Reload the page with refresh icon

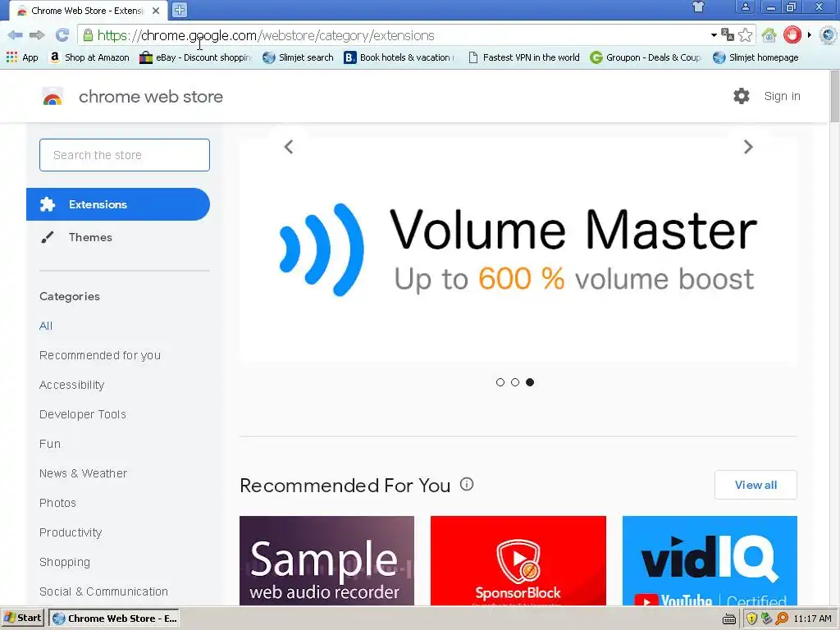tap(62, 35)
